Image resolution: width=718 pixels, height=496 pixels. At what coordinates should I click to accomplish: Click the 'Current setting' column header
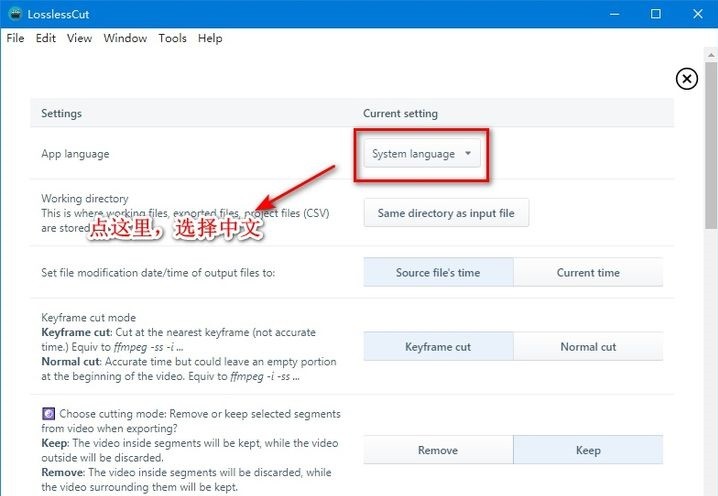click(x=400, y=114)
